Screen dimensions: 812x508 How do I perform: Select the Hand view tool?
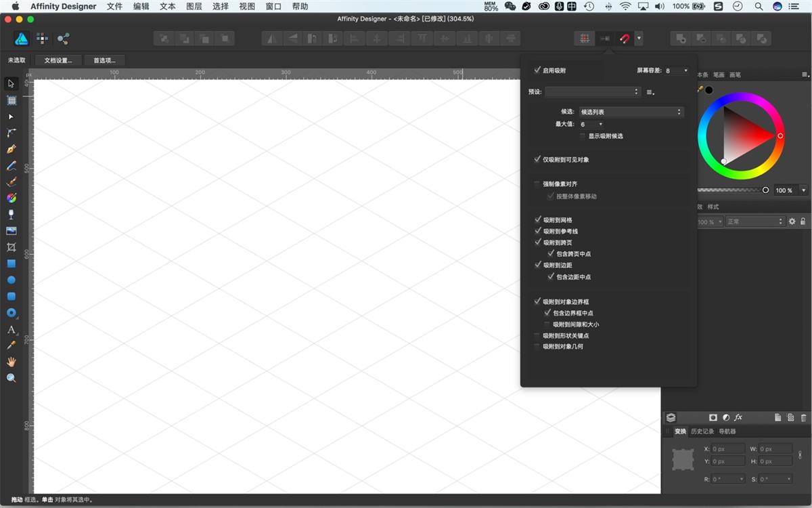(11, 362)
